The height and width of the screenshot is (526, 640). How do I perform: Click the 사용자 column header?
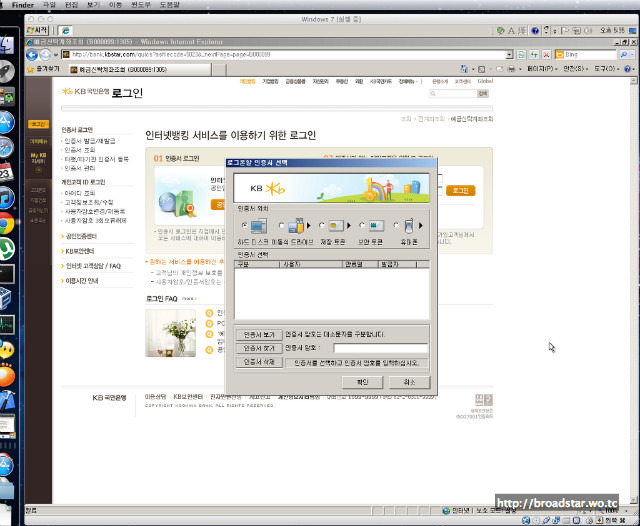[x=311, y=264]
